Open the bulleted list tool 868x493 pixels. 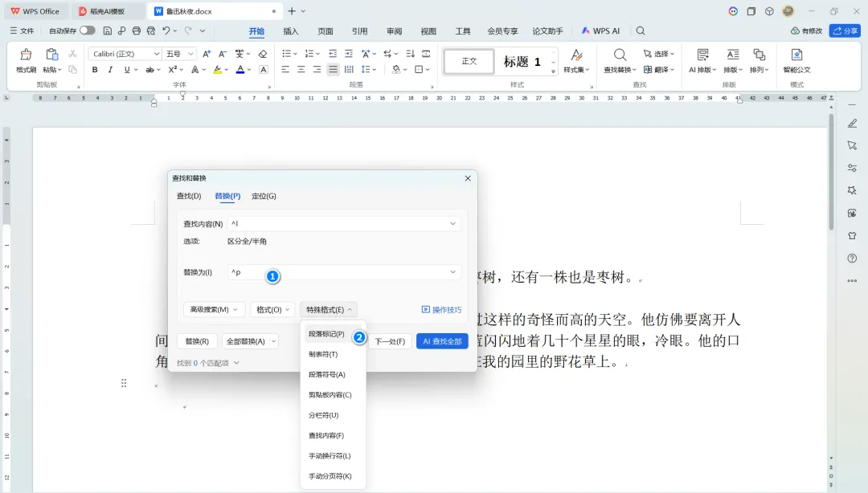coord(286,54)
